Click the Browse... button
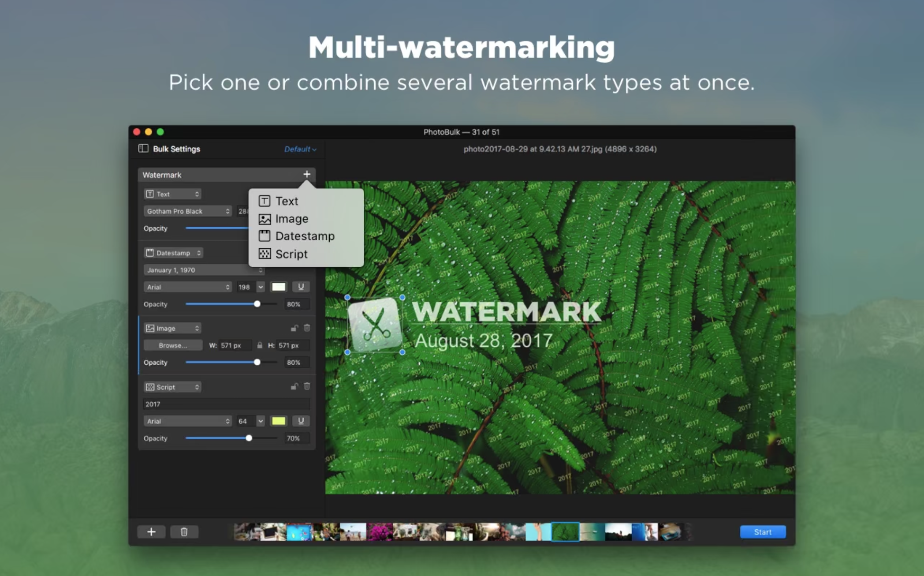The image size is (924, 576). click(x=173, y=345)
